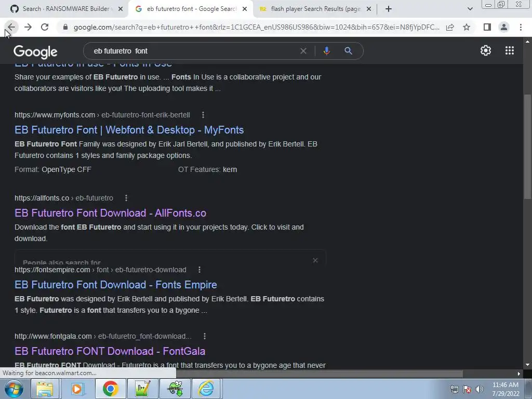
Task: Go back with the browser back arrow
Action: [11, 27]
